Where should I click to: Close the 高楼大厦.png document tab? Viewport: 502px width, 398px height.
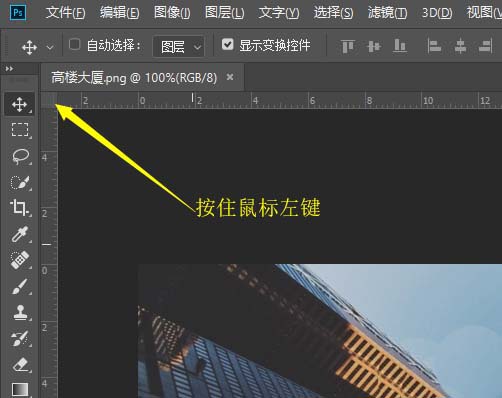coord(230,77)
